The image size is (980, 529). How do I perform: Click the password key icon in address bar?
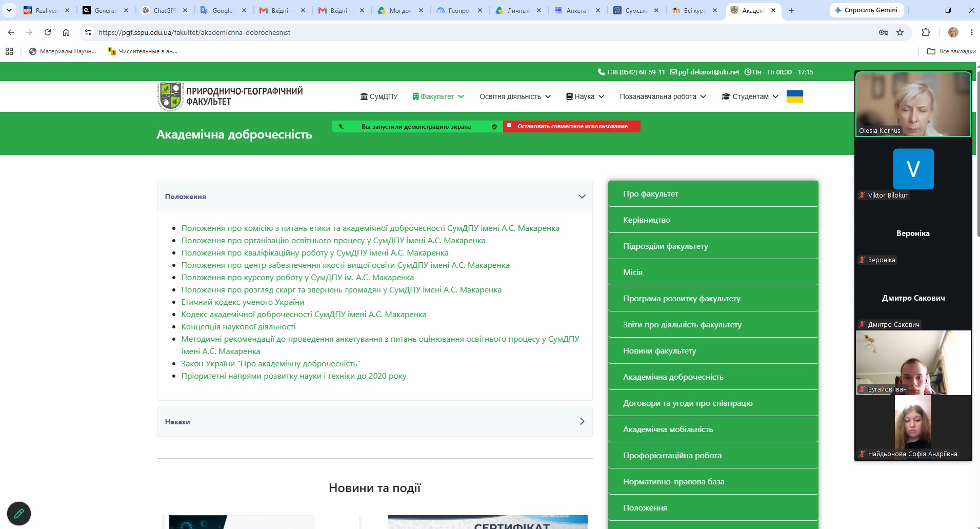(x=884, y=32)
